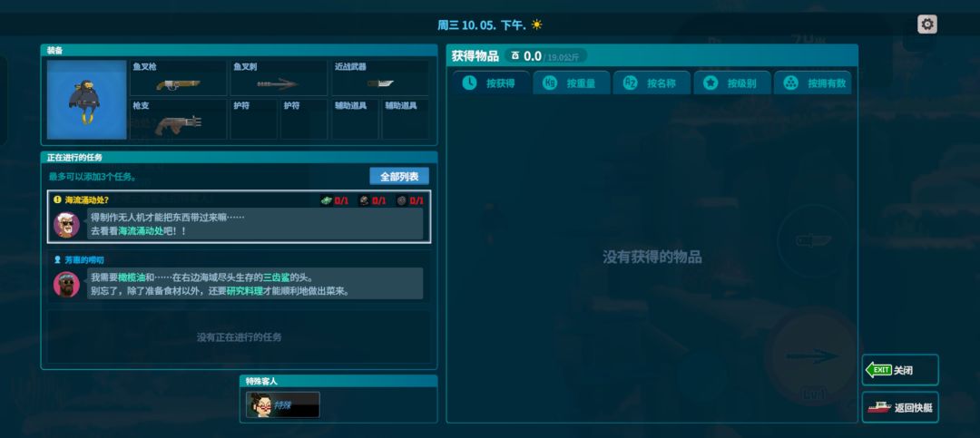Click the white-haired NPC avatar

point(66,224)
